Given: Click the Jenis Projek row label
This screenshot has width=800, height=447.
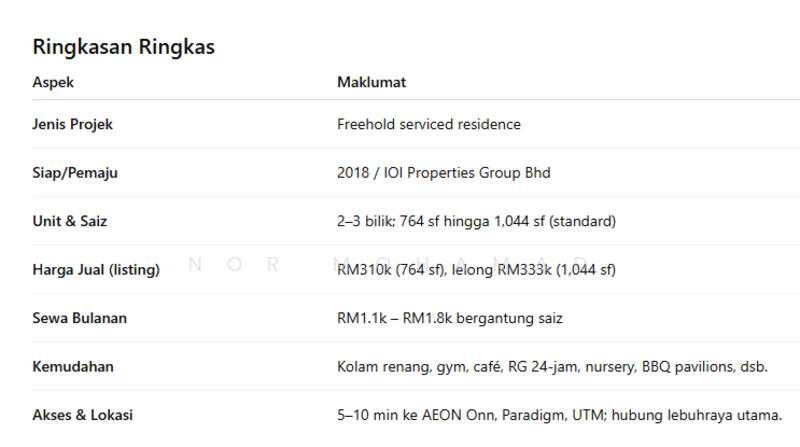Looking at the screenshot, I should (73, 125).
